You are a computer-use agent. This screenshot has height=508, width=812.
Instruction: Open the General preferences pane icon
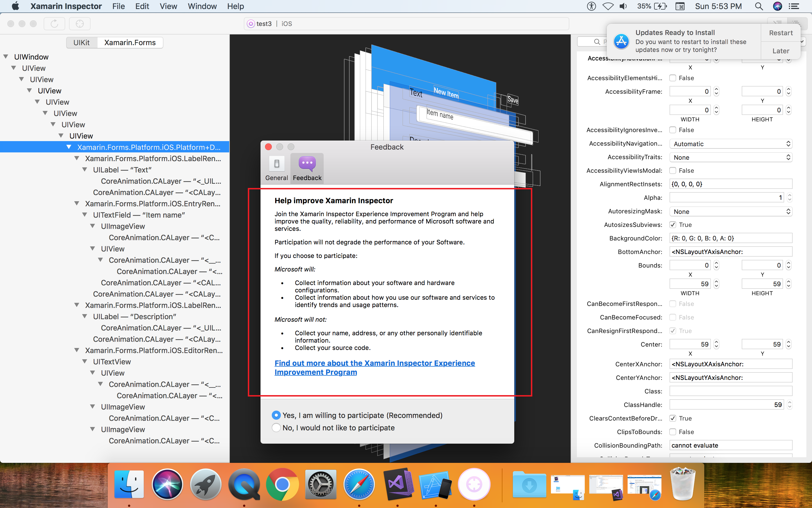pyautogui.click(x=277, y=164)
